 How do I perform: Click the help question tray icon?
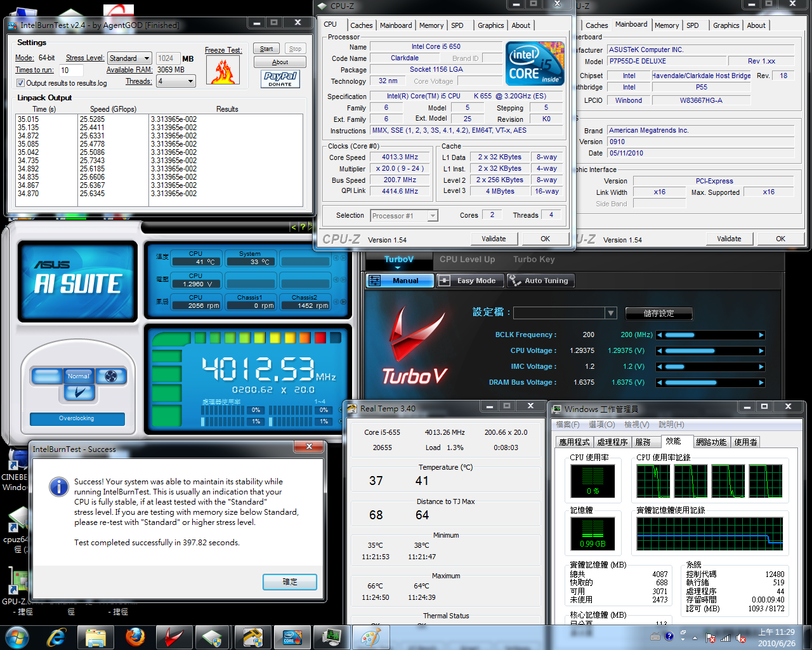tap(669, 636)
